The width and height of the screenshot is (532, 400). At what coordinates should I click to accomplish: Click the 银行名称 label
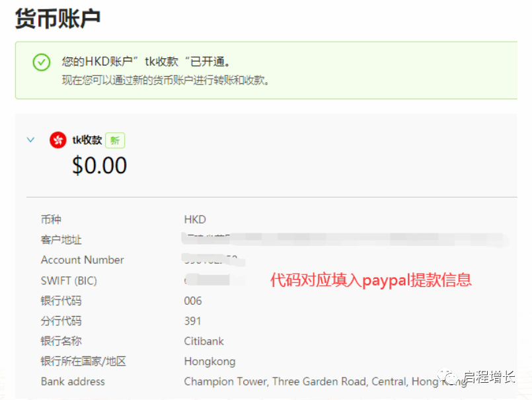(61, 341)
